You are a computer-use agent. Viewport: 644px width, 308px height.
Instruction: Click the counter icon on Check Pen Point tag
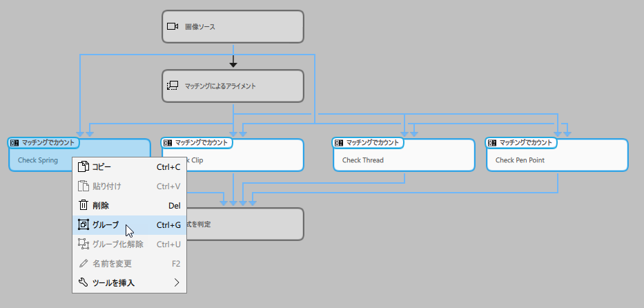(x=492, y=143)
